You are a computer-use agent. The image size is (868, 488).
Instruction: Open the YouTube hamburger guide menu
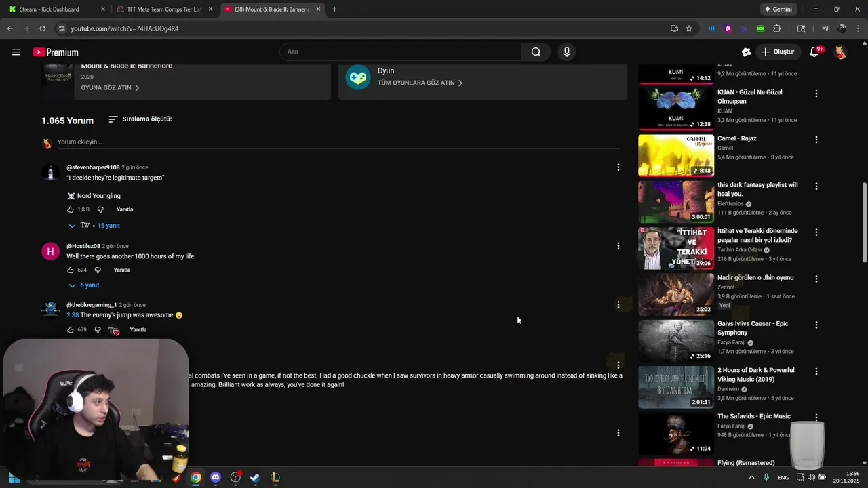[x=16, y=52]
